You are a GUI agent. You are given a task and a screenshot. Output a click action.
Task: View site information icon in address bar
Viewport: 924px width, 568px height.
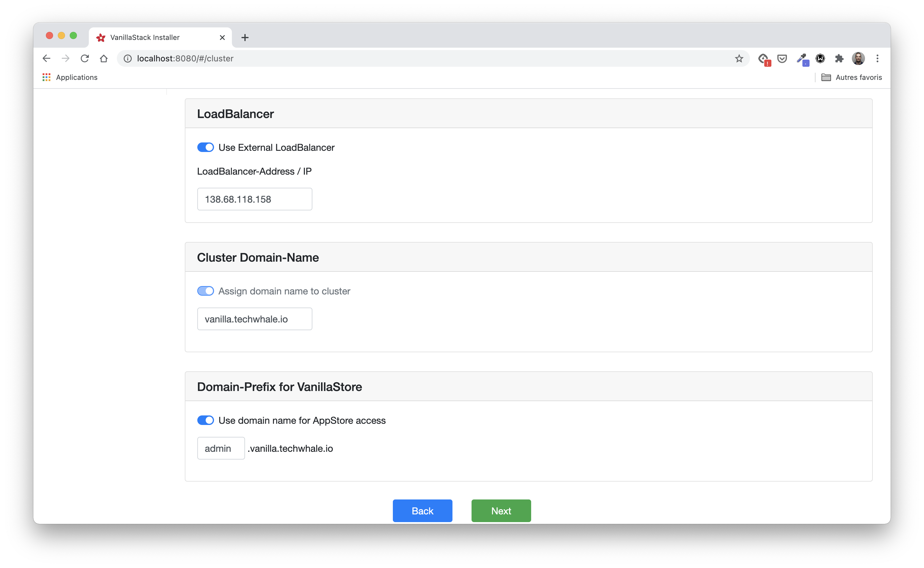(128, 59)
